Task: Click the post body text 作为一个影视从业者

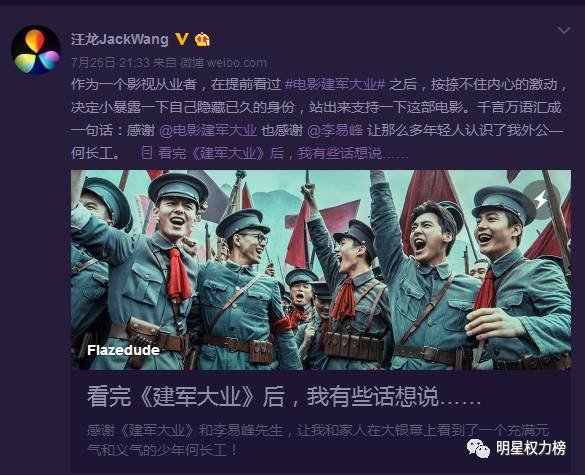Action: click(x=134, y=85)
